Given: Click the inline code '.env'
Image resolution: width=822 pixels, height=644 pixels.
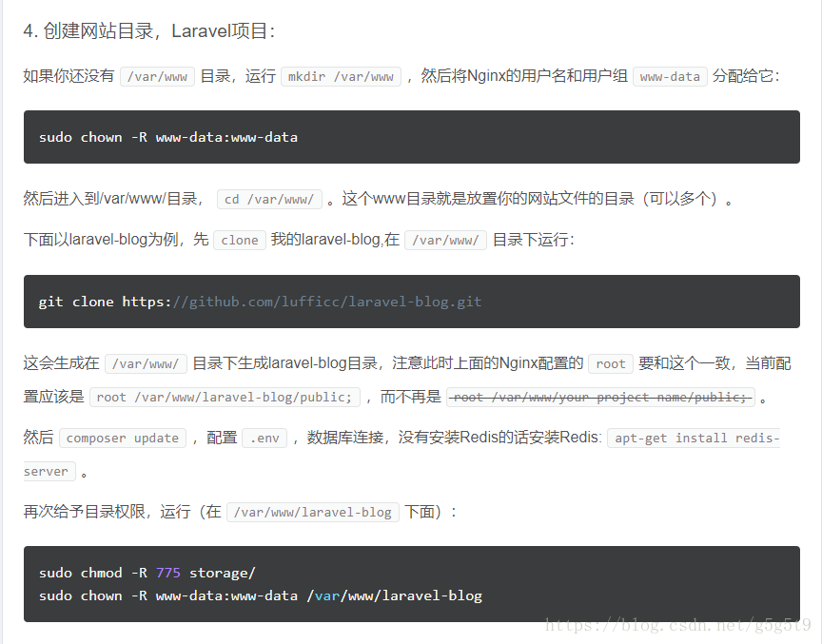Looking at the screenshot, I should [x=264, y=439].
